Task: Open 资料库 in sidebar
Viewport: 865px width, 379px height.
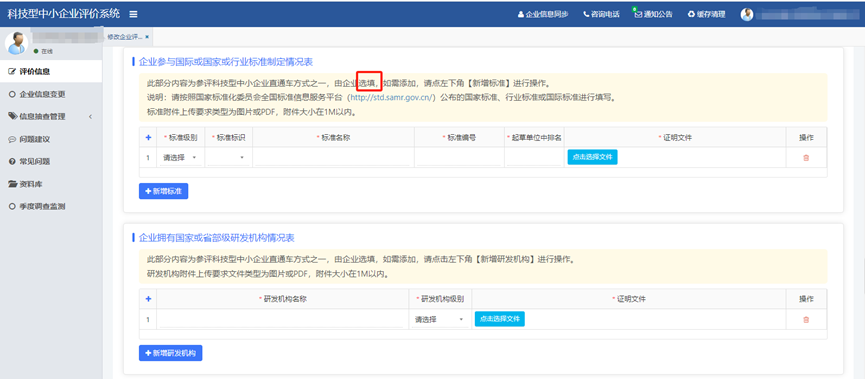Action: [x=51, y=184]
